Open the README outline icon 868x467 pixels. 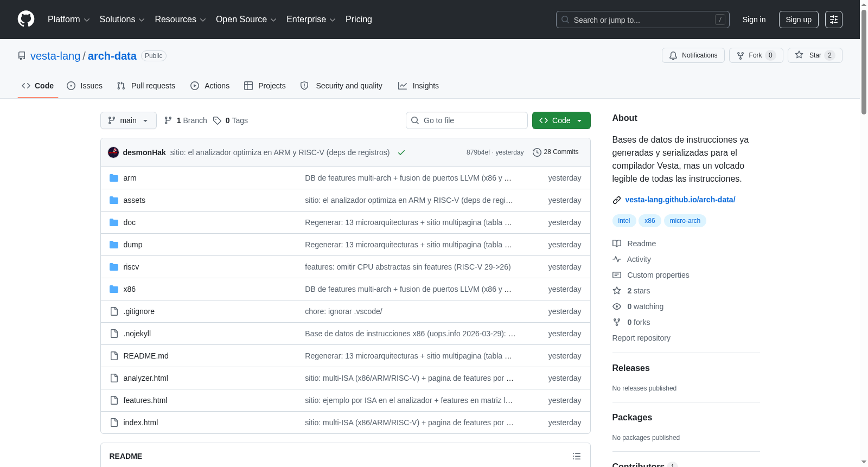click(x=577, y=456)
